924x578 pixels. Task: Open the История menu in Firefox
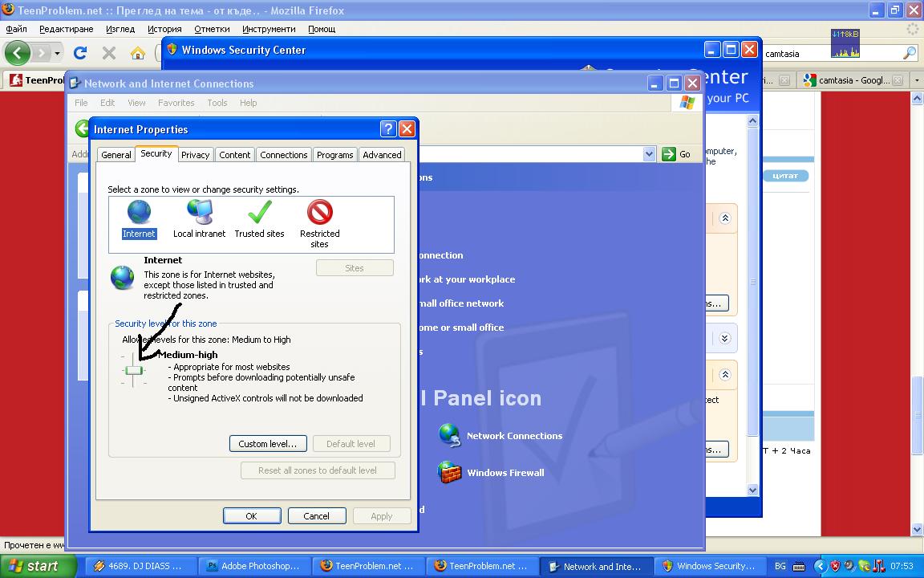[164, 29]
